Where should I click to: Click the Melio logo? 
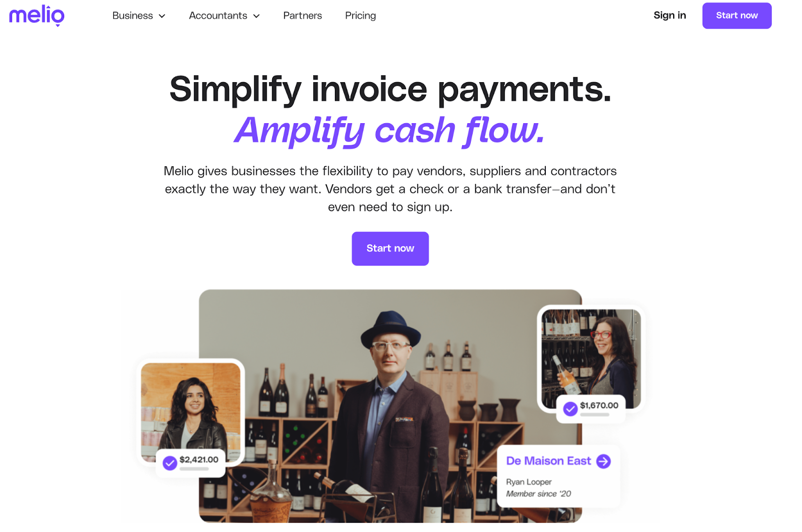click(x=37, y=15)
